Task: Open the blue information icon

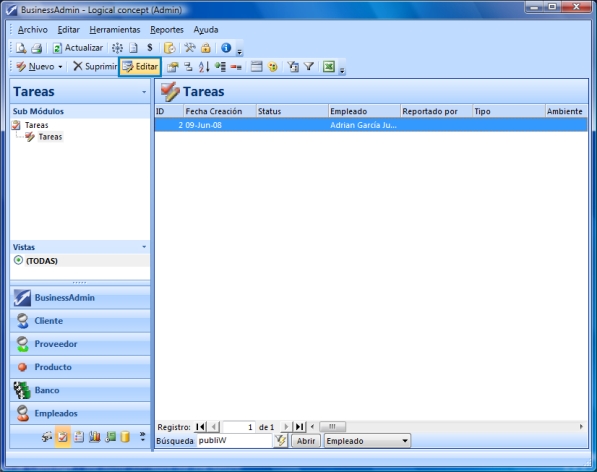Action: 226,48
